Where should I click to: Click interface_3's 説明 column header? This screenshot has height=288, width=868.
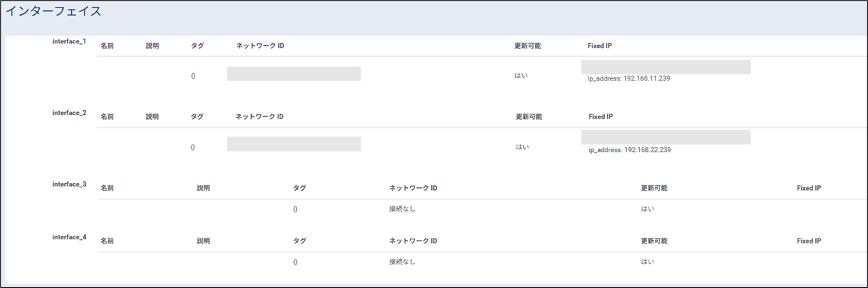[203, 188]
